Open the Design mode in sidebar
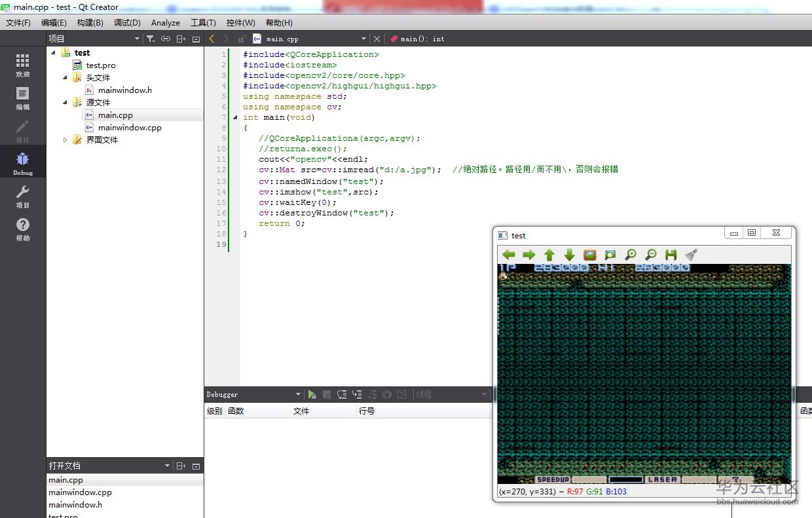The width and height of the screenshot is (812, 518). (23, 131)
